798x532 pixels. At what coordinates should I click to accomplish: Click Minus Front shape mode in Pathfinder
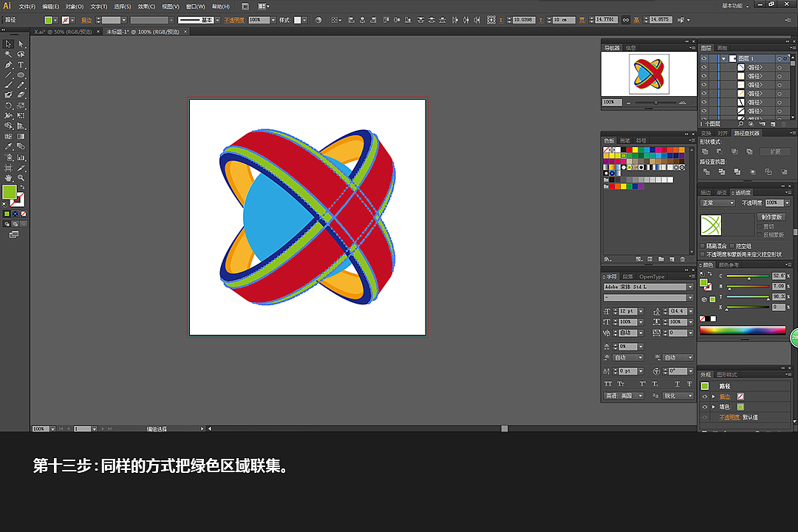point(719,151)
